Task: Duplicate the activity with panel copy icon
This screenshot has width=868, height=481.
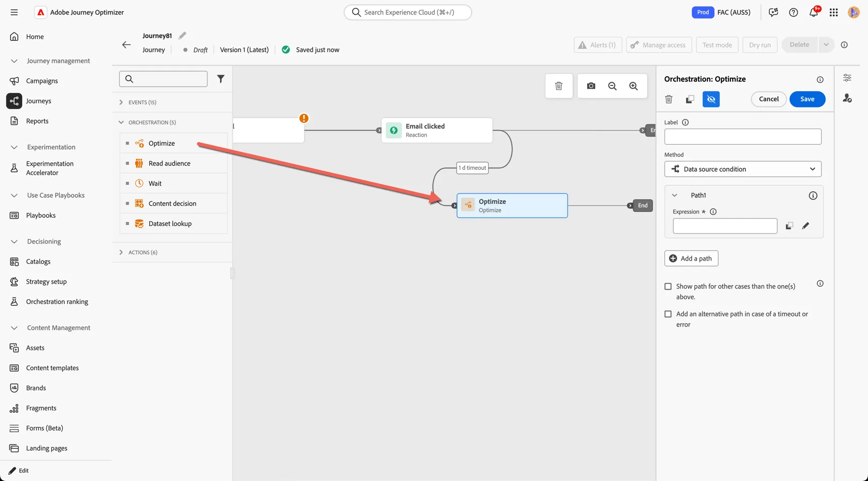Action: point(690,99)
